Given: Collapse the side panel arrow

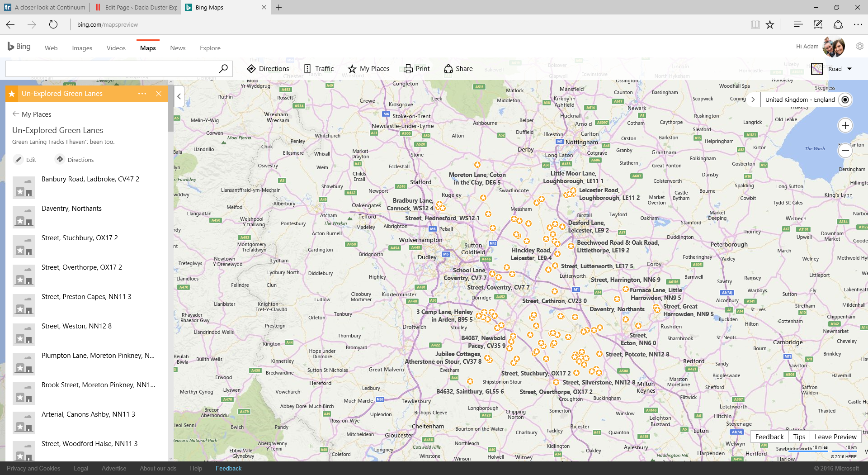Looking at the screenshot, I should tap(179, 96).
